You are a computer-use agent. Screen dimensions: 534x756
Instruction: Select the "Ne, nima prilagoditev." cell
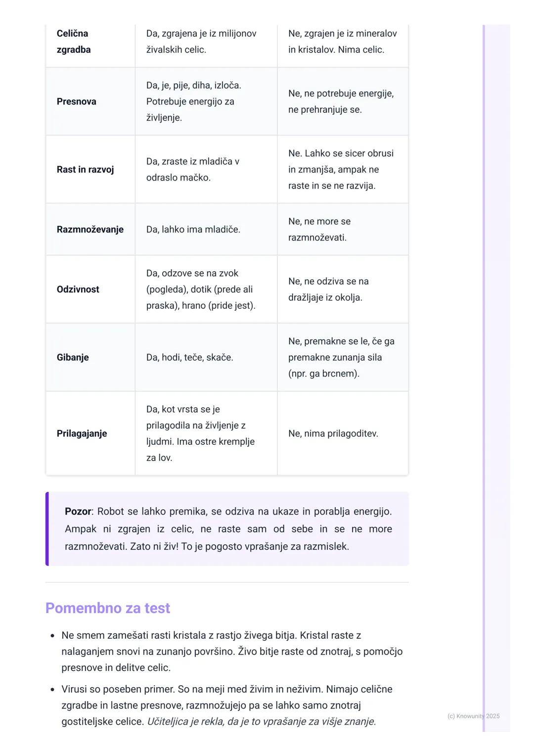point(333,433)
